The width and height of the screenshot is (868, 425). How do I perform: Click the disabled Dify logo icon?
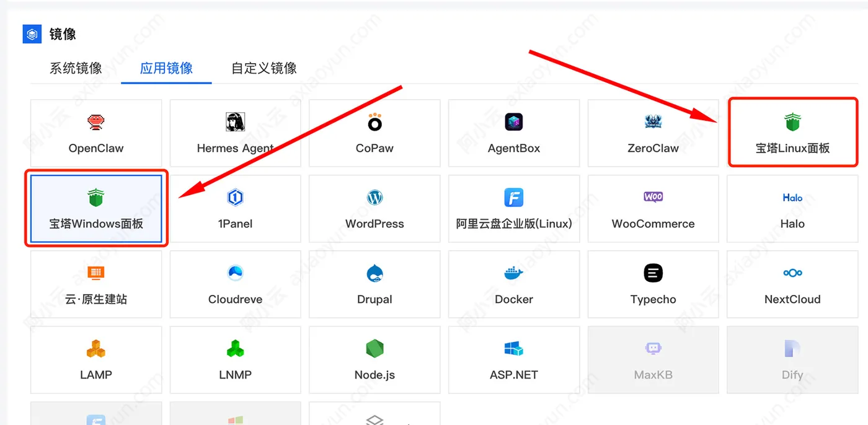click(792, 348)
